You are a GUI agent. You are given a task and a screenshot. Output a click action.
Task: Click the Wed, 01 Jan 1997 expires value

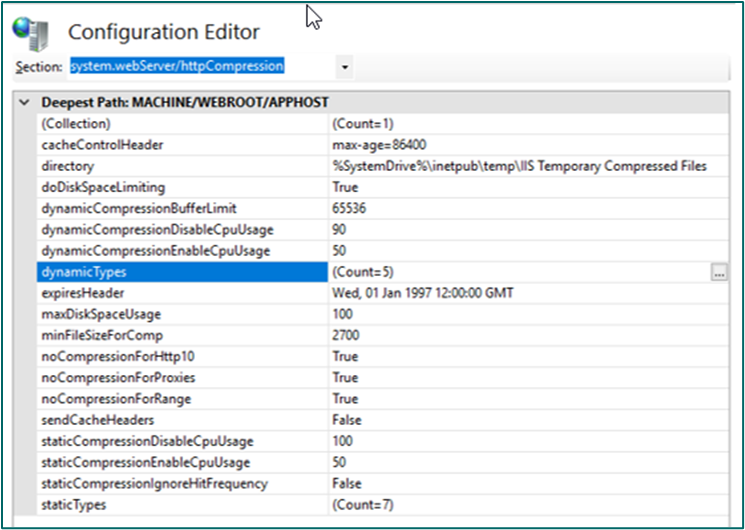tap(422, 293)
